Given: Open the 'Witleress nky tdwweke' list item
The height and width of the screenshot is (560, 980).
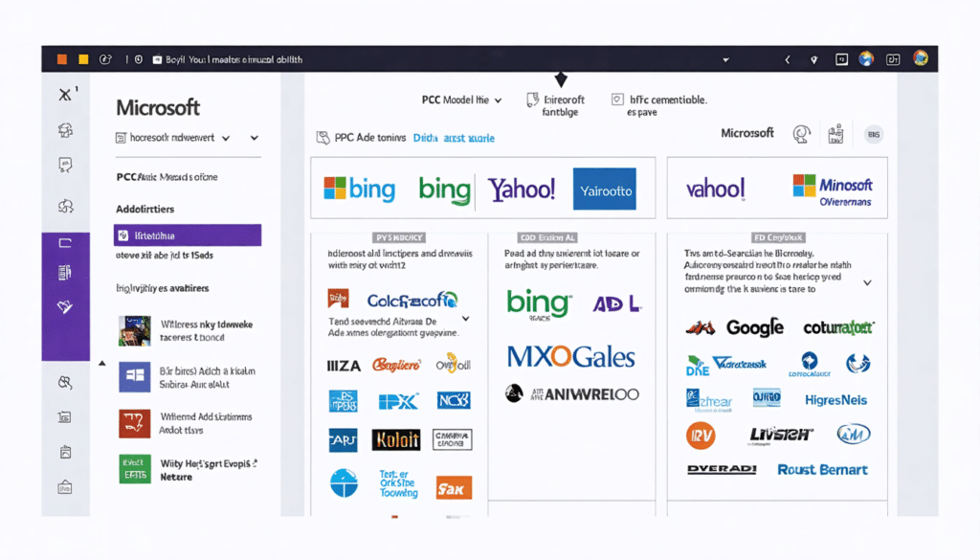Looking at the screenshot, I should coord(186,330).
